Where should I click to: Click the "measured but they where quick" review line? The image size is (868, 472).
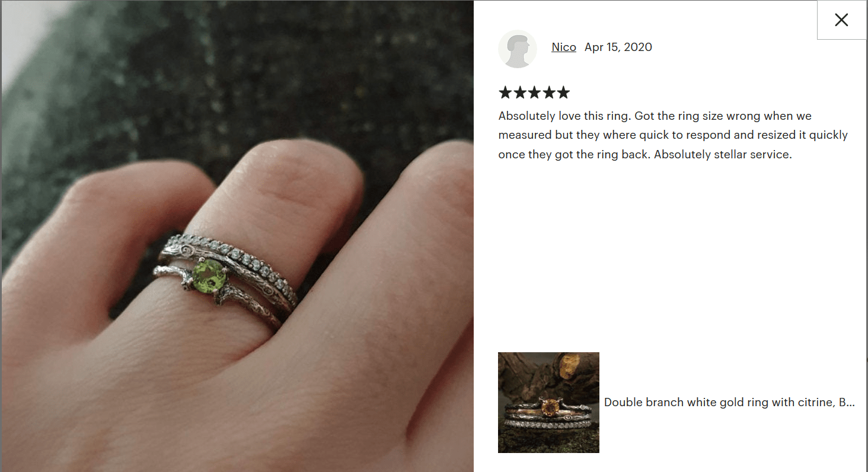(x=673, y=135)
